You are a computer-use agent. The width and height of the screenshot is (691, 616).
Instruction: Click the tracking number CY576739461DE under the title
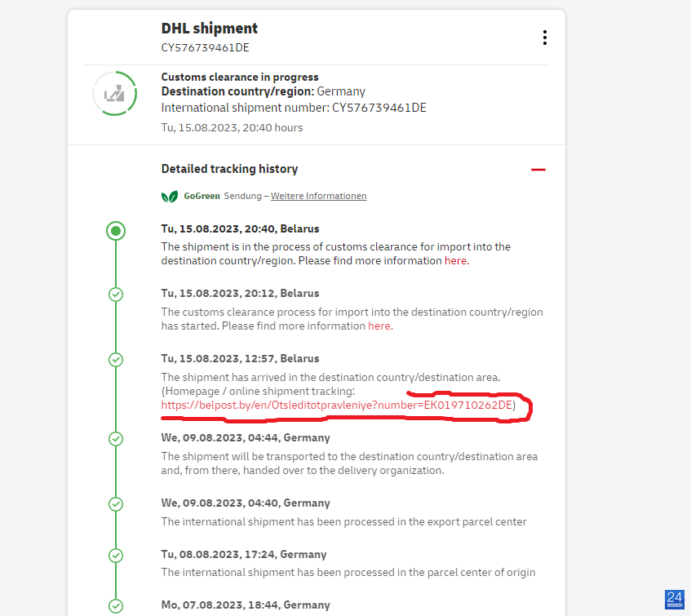tap(206, 47)
